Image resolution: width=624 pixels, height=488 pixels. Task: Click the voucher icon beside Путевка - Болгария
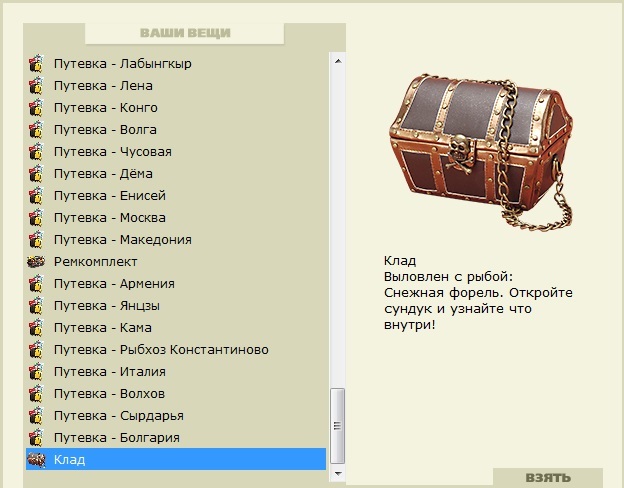pos(36,438)
